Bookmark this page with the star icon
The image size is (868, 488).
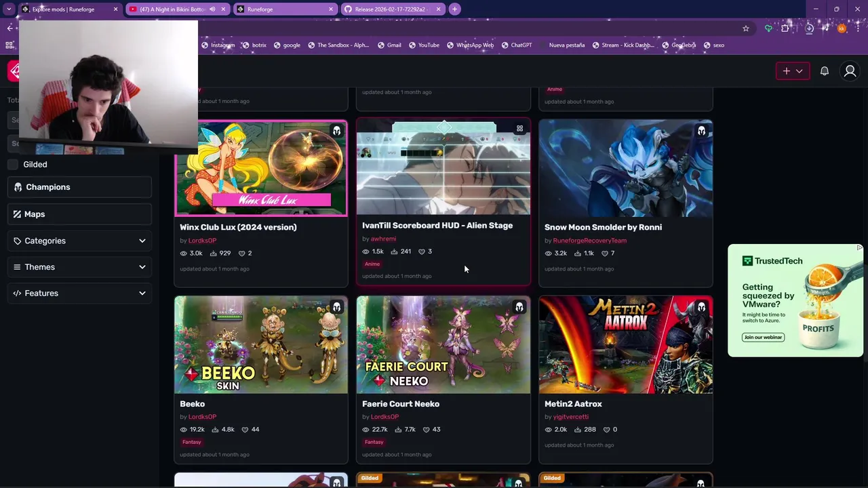click(x=746, y=28)
